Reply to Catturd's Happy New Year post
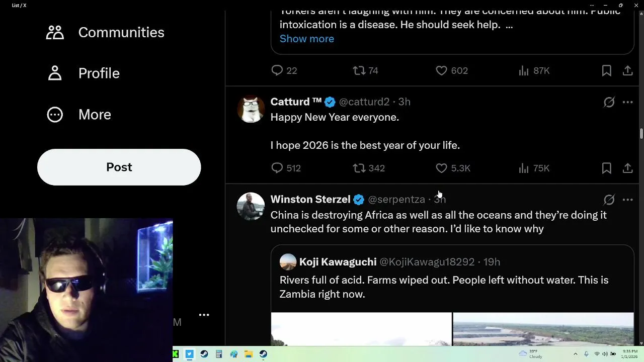The width and height of the screenshot is (644, 362). pyautogui.click(x=277, y=168)
